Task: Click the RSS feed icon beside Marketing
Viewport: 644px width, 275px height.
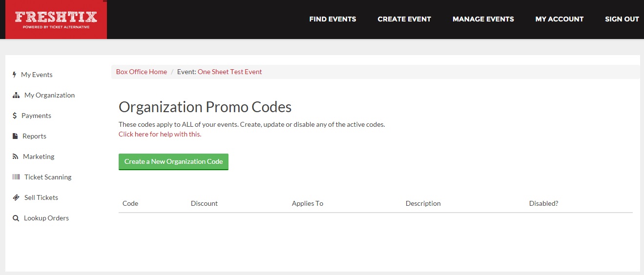Action: (16, 157)
